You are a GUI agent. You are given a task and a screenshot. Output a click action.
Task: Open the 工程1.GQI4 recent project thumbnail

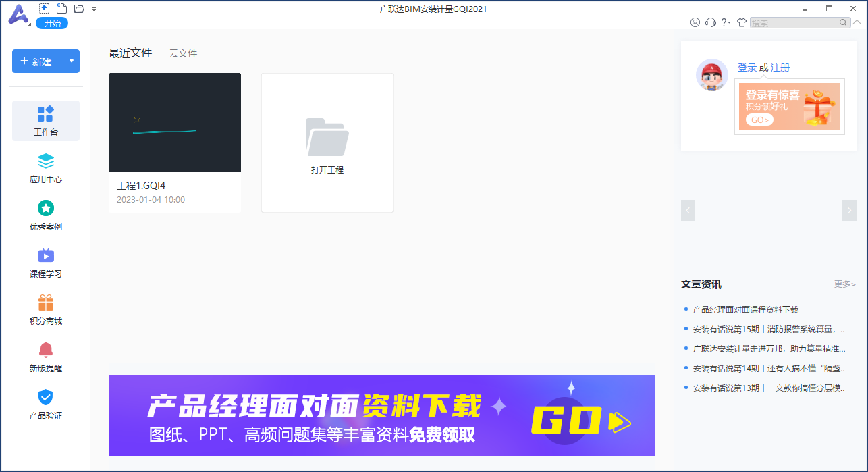[175, 122]
